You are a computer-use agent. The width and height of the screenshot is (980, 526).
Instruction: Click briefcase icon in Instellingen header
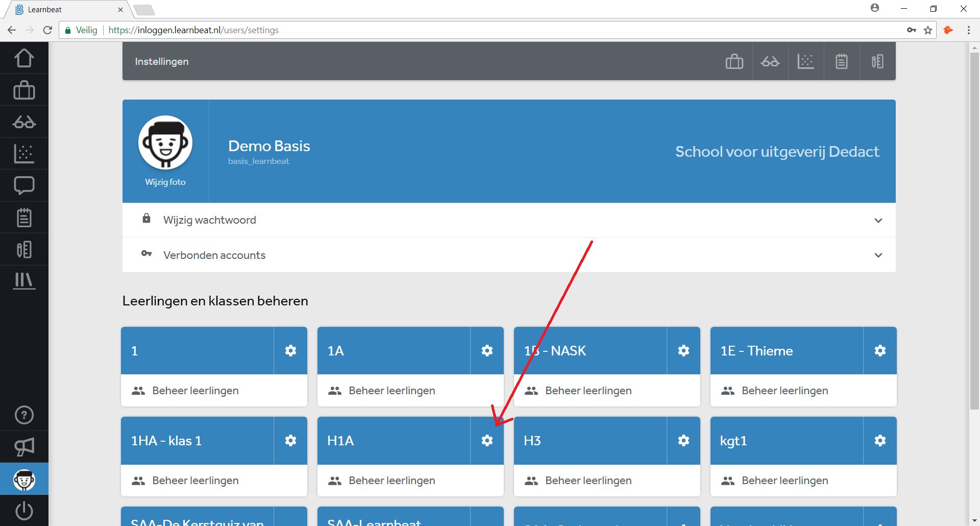(x=734, y=62)
